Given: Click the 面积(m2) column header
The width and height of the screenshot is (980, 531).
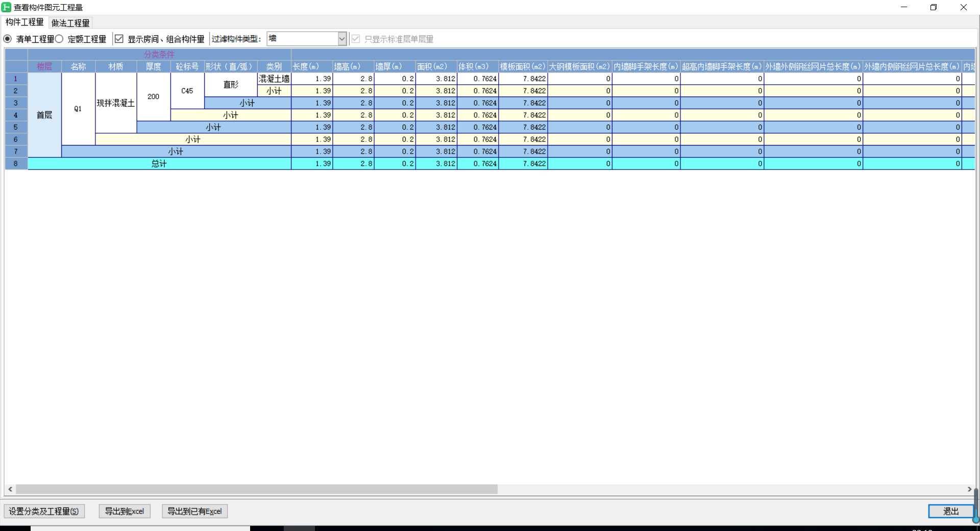Looking at the screenshot, I should tap(436, 66).
